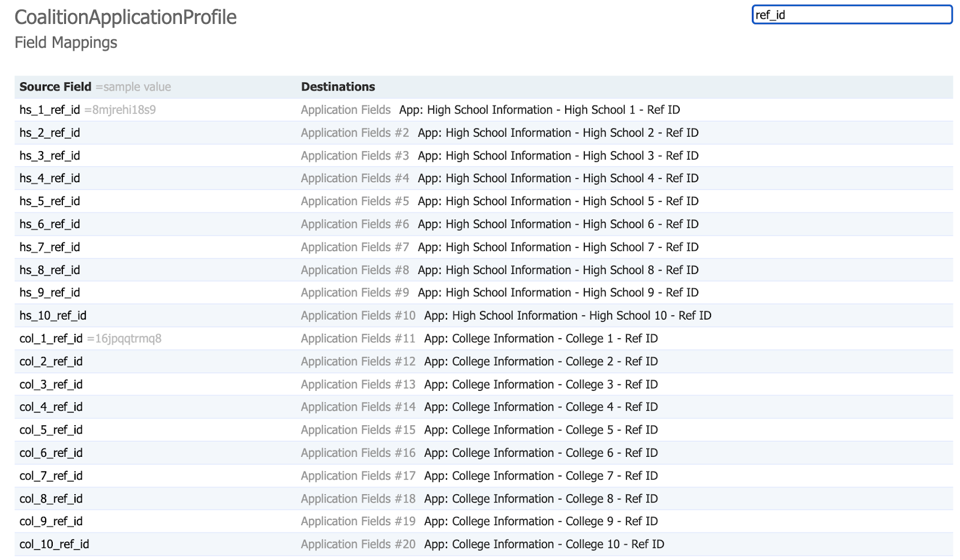Click the Source Field column header

55,87
